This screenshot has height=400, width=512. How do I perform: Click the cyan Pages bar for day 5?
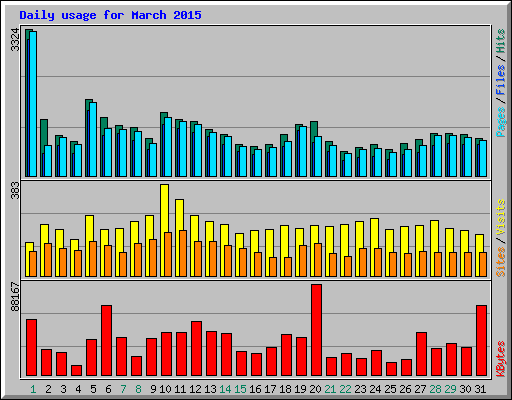coord(93,139)
